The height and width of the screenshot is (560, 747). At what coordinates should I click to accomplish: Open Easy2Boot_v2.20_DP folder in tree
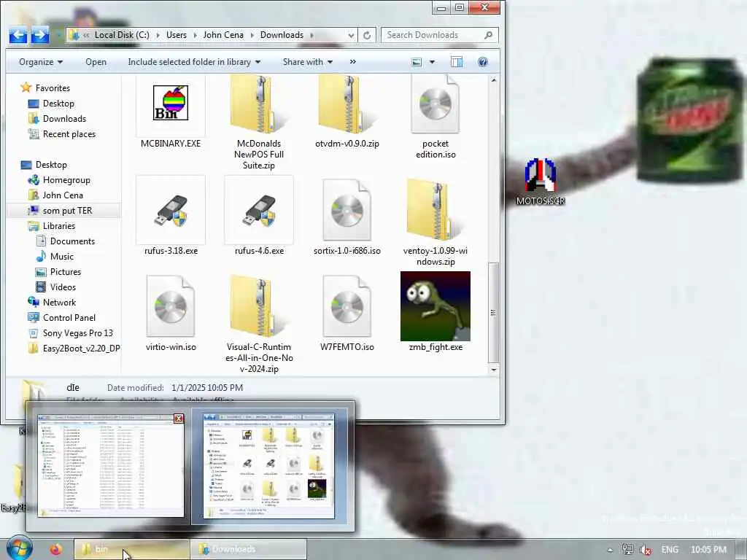click(x=81, y=348)
